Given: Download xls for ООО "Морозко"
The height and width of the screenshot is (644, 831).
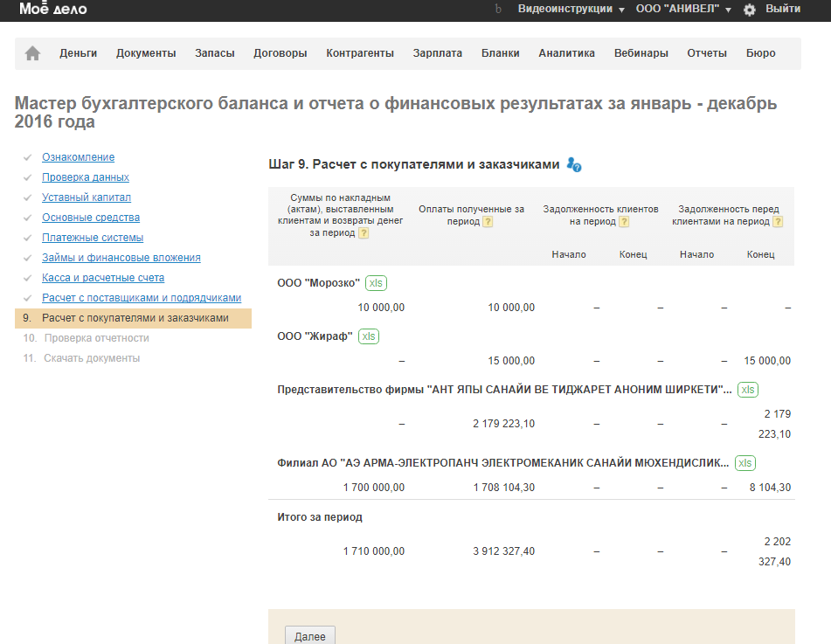Looking at the screenshot, I should tap(376, 283).
